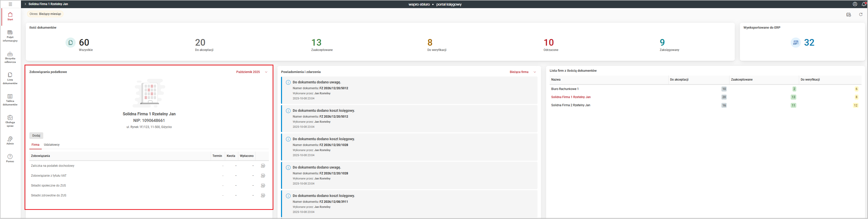Go to Lista dokumentów in sidebar
Viewport: 868px width, 219px height.
(10, 79)
